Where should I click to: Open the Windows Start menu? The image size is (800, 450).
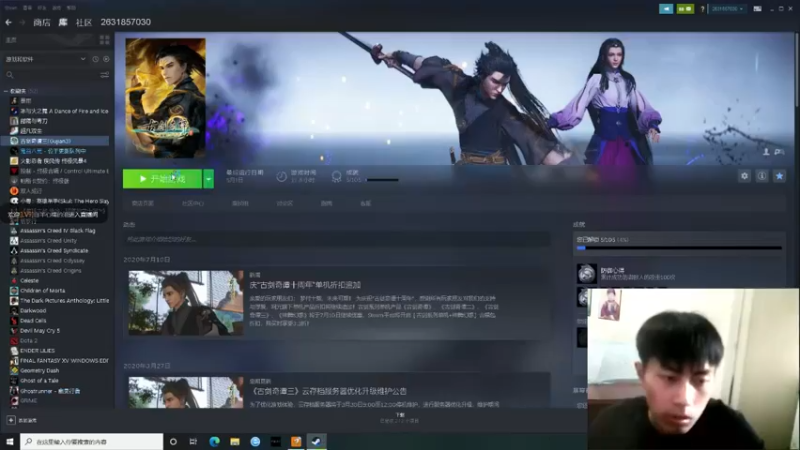[x=9, y=441]
